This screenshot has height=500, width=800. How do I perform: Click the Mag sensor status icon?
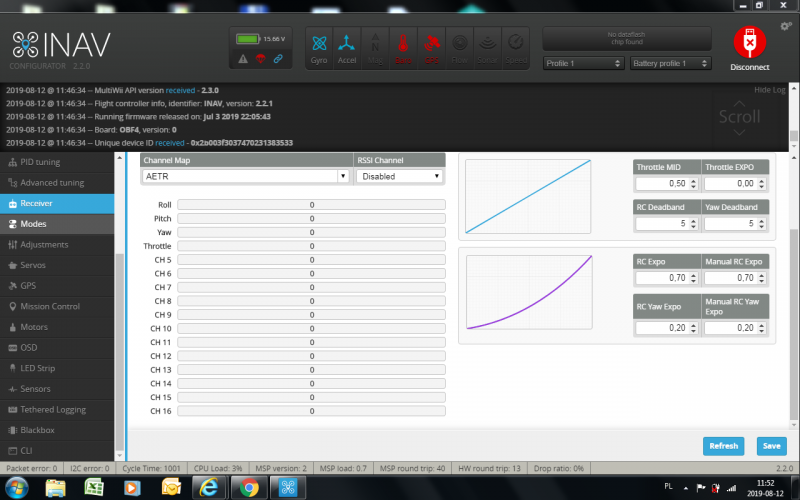coord(375,47)
